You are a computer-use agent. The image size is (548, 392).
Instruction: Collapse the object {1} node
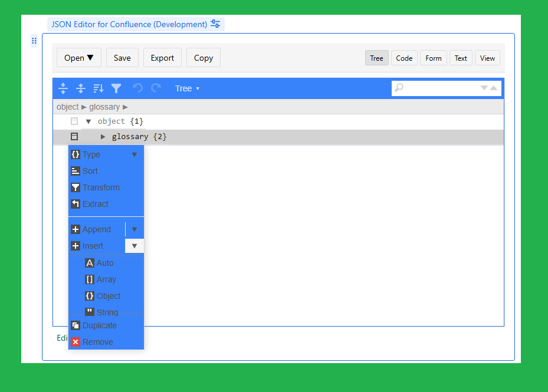[x=88, y=121]
